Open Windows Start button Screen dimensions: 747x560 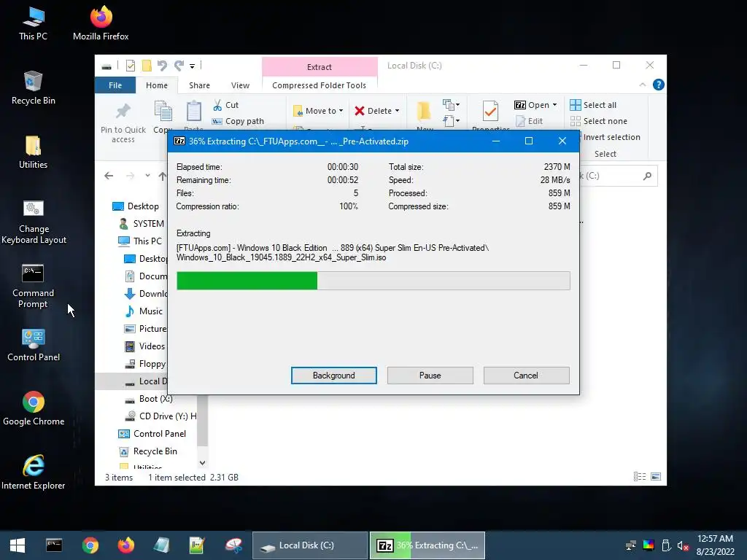pyautogui.click(x=18, y=545)
